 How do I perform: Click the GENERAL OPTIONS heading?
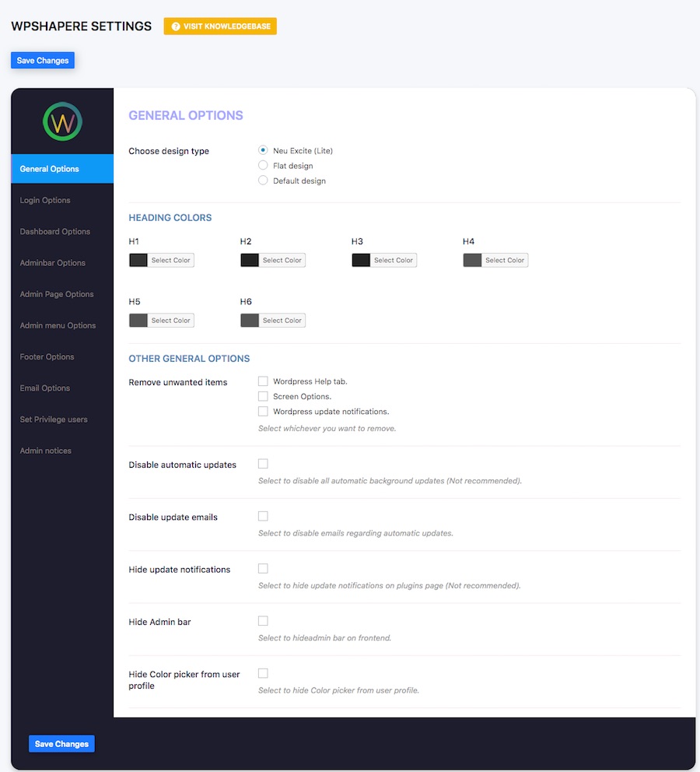click(186, 116)
